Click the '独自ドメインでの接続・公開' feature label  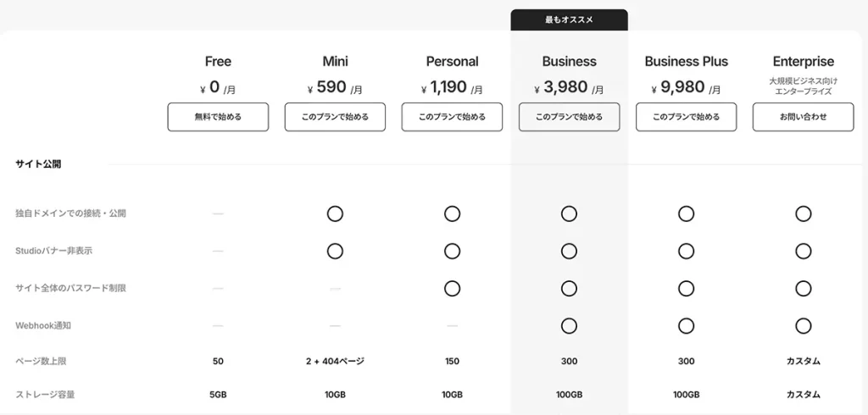pos(71,213)
